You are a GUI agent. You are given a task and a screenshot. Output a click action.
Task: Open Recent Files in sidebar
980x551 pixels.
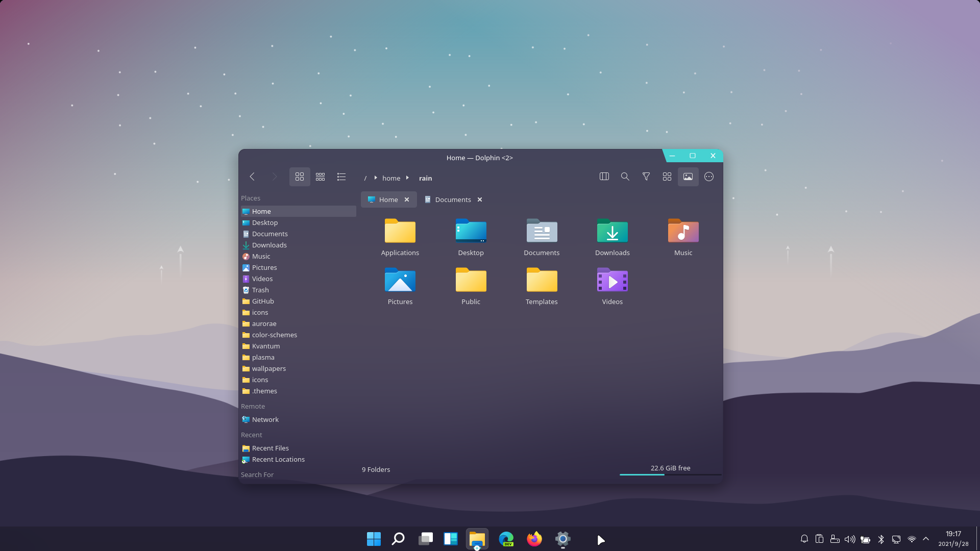tap(299, 448)
